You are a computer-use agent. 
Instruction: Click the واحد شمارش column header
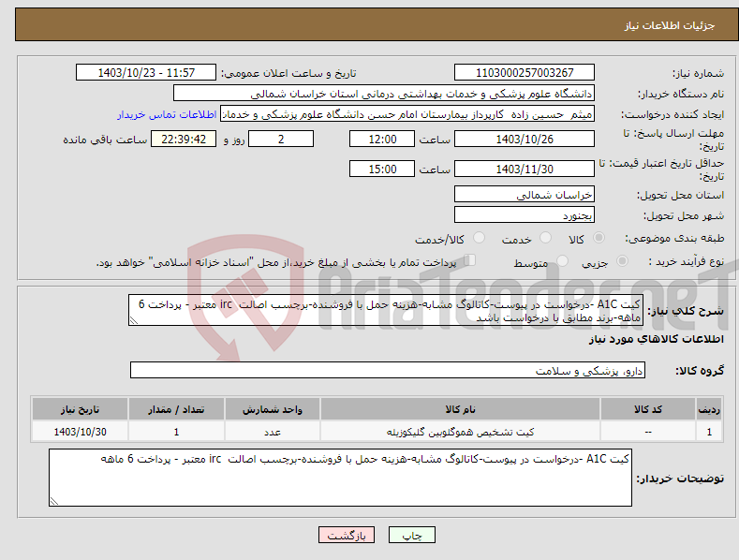point(273,409)
